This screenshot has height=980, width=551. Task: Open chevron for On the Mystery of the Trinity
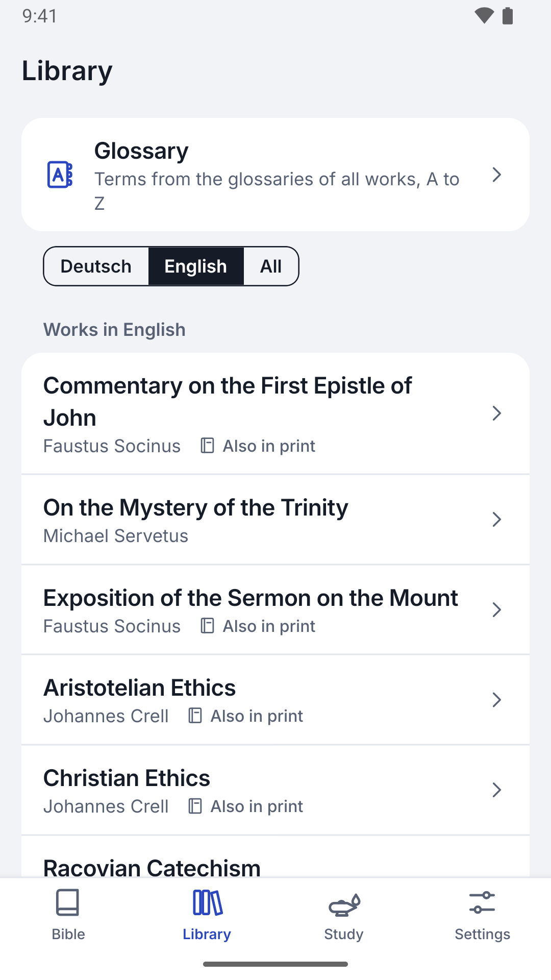point(497,520)
